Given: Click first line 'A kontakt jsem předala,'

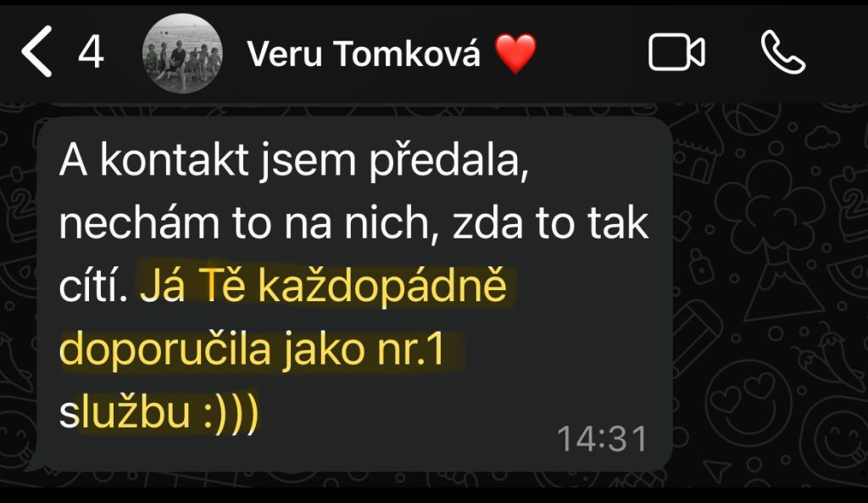Looking at the screenshot, I should click(294, 160).
